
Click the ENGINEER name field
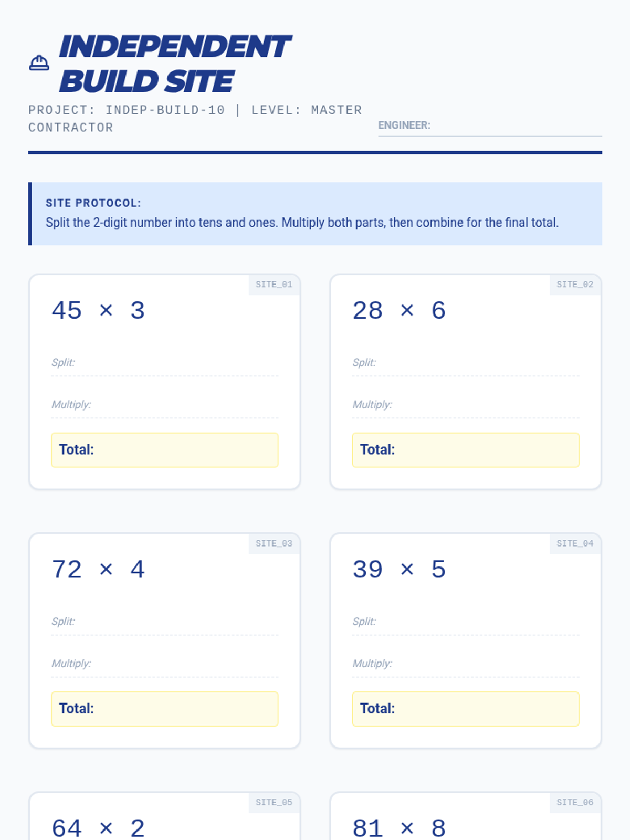click(490, 125)
